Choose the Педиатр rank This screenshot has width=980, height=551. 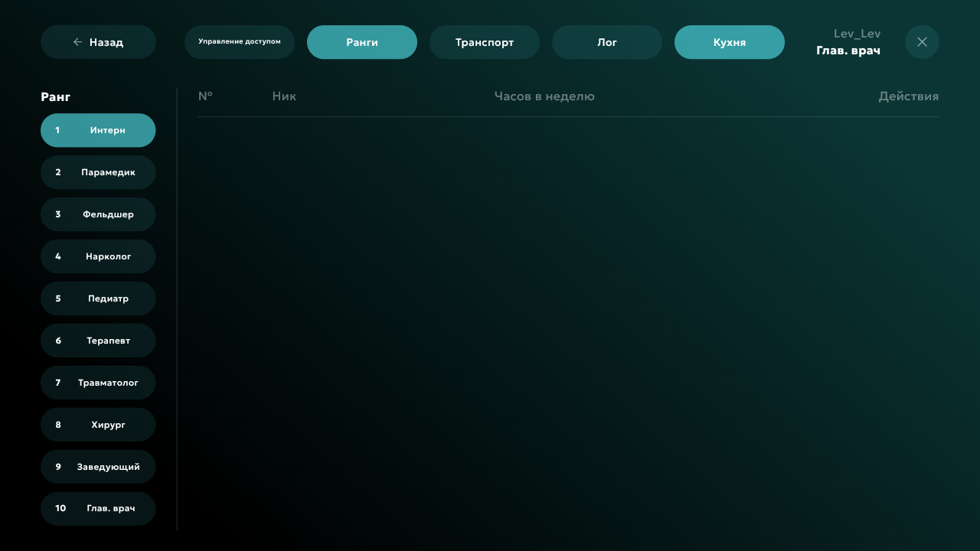tap(98, 298)
